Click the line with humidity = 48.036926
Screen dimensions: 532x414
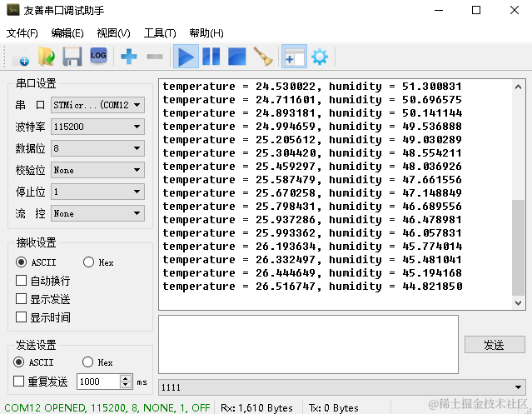312,167
